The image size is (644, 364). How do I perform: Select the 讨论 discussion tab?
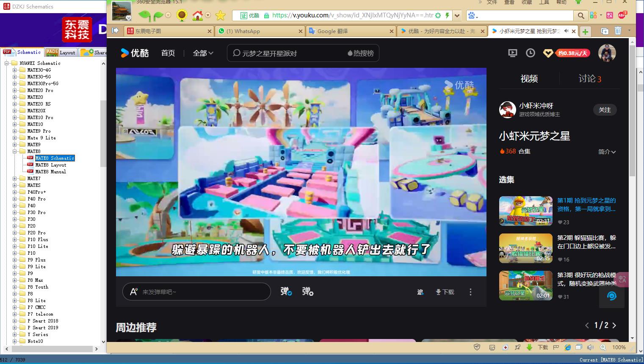[590, 78]
